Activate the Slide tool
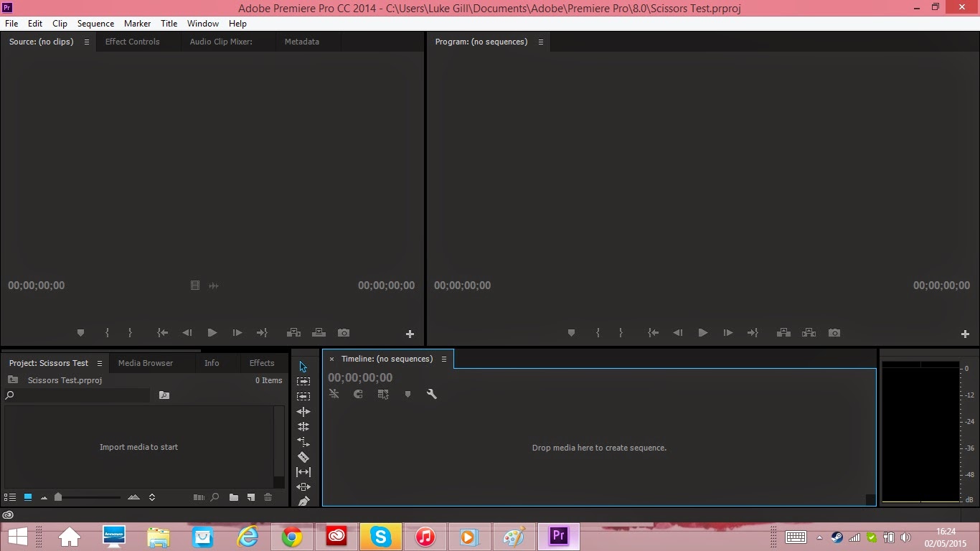Viewport: 980px width, 551px height. (x=303, y=487)
